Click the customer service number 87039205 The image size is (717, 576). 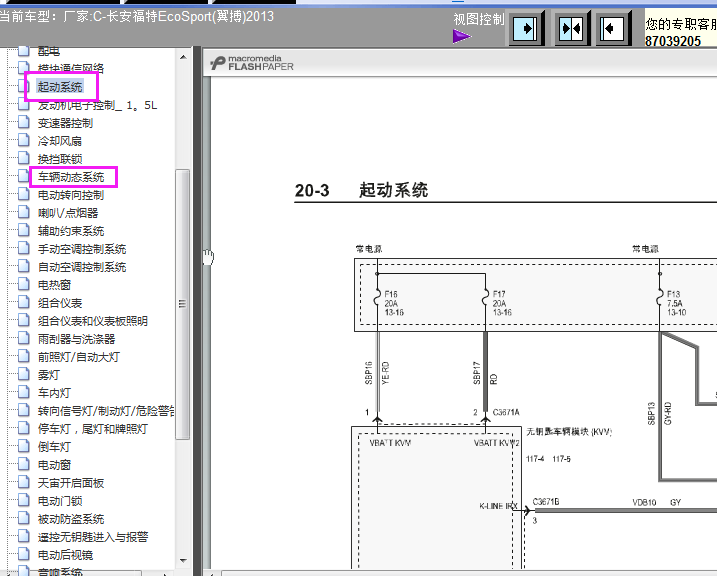pos(673,41)
